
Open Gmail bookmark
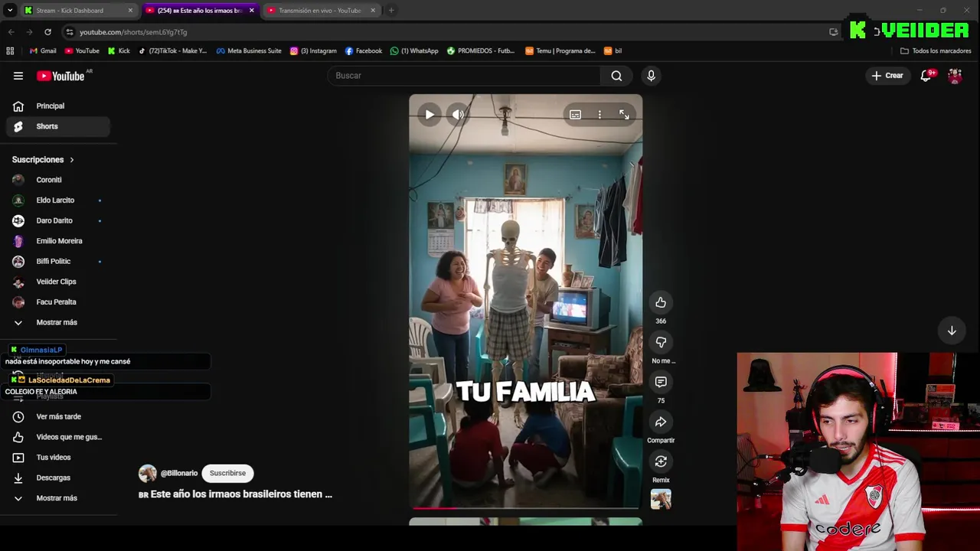(43, 51)
